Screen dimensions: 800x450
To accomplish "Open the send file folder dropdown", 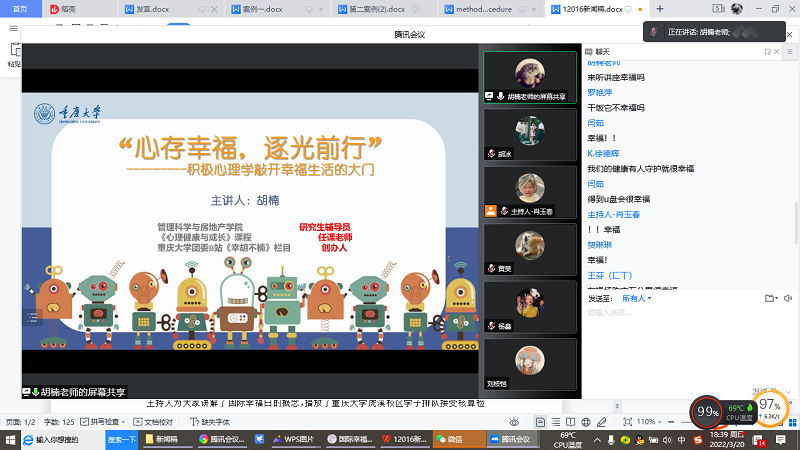I will pos(771,298).
